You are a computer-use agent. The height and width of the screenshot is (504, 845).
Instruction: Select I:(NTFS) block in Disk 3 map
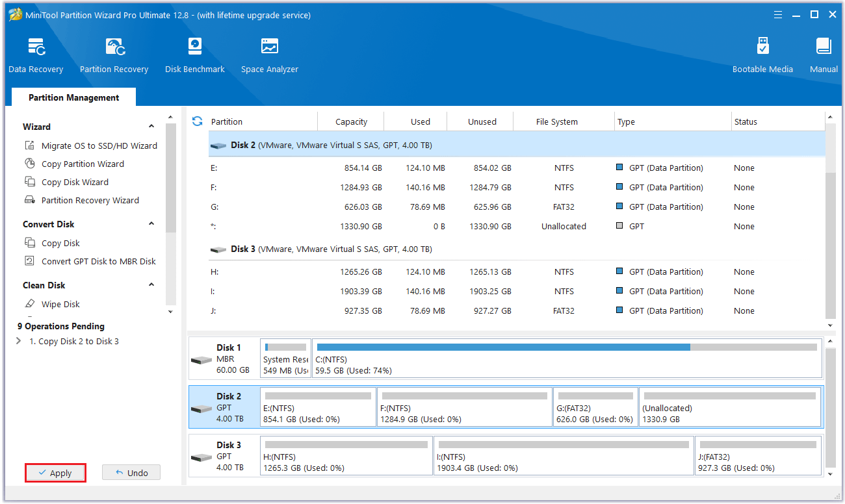564,456
